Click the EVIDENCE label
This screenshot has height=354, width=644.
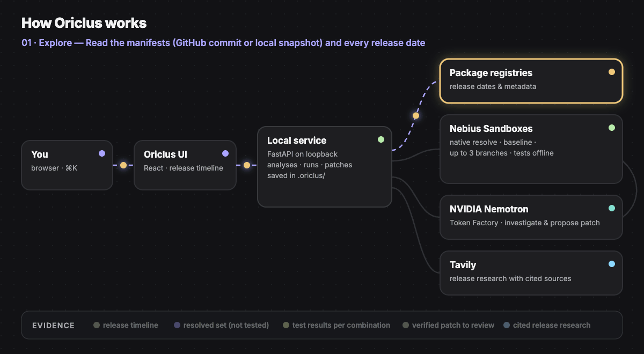coord(54,326)
